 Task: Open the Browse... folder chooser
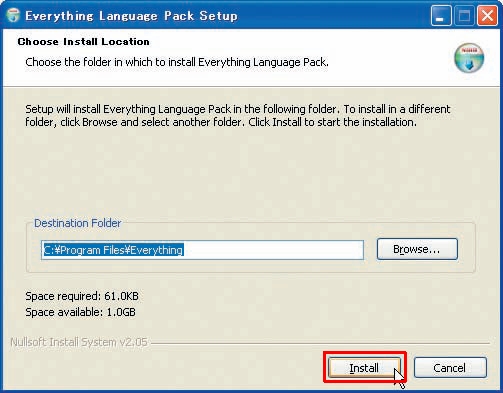[417, 249]
